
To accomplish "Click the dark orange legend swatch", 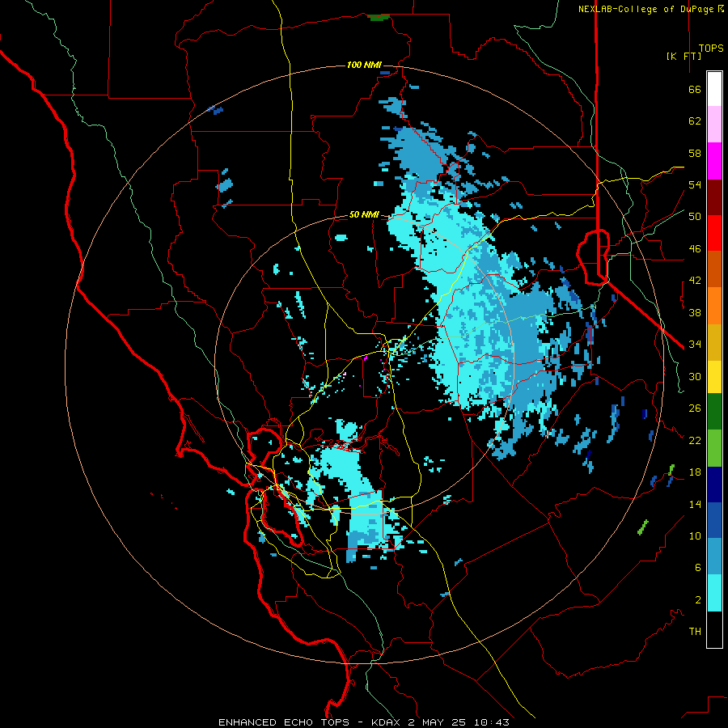I will coord(714,269).
